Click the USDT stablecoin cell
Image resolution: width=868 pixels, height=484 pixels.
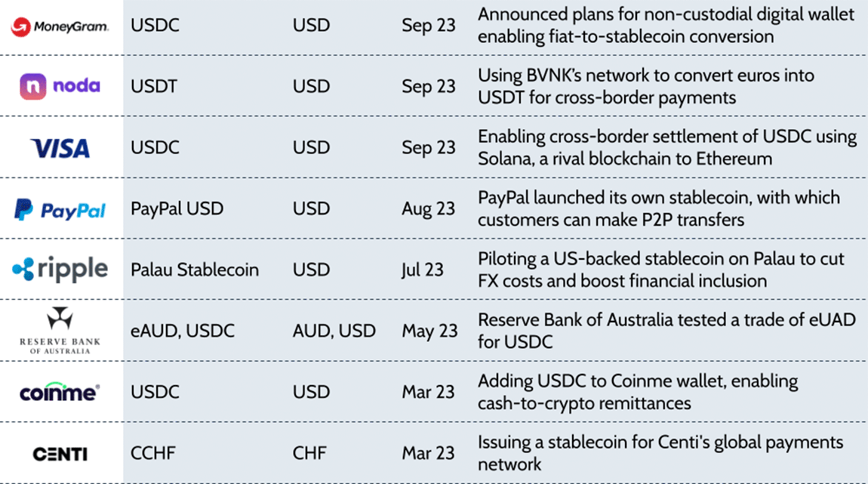click(x=154, y=86)
